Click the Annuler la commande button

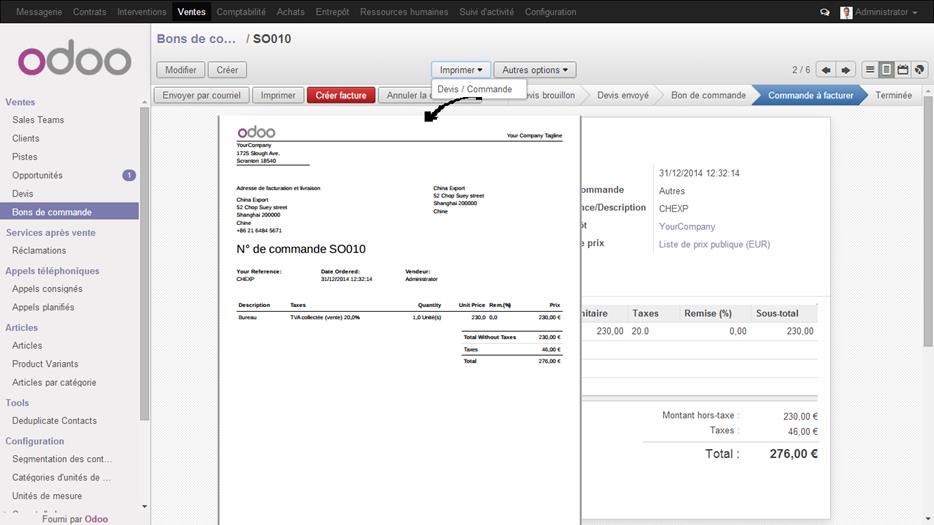coord(406,95)
